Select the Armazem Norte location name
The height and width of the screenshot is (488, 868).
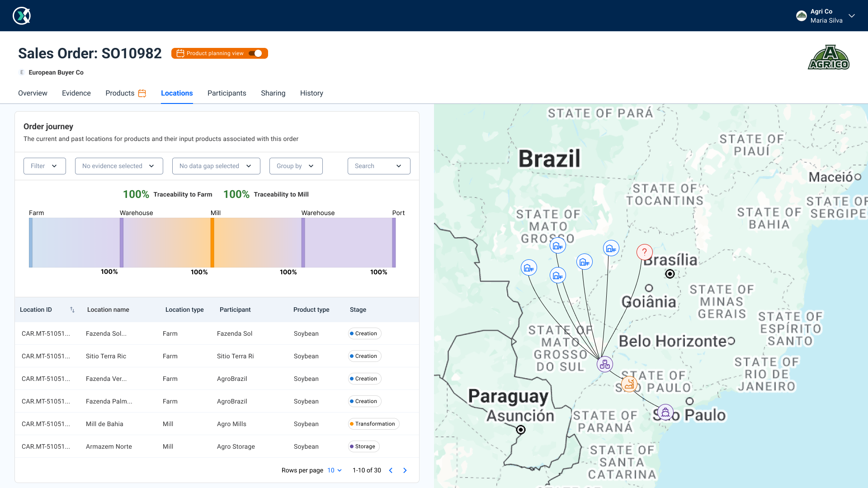(109, 446)
